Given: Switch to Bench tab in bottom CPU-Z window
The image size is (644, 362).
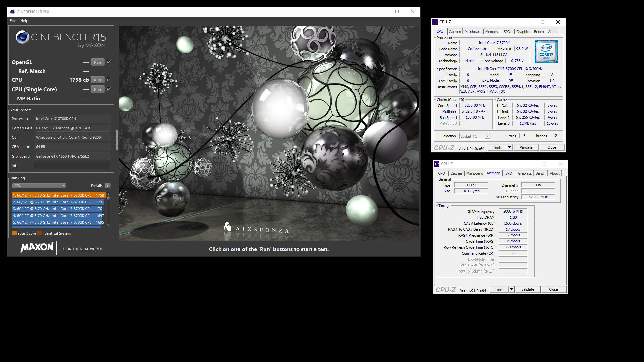Looking at the screenshot, I should pyautogui.click(x=541, y=173).
